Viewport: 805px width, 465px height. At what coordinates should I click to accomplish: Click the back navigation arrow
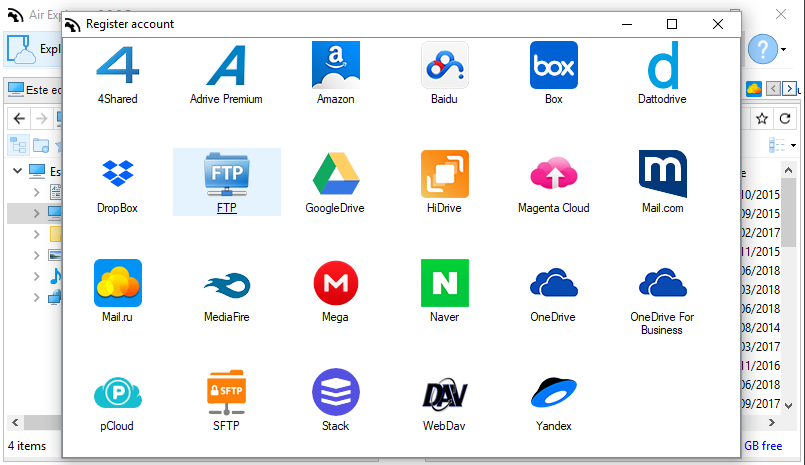[19, 118]
